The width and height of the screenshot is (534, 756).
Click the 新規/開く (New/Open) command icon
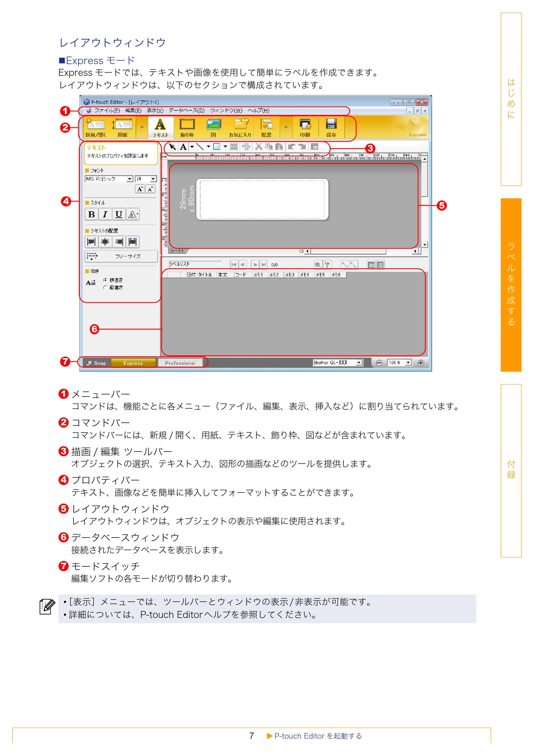96,128
